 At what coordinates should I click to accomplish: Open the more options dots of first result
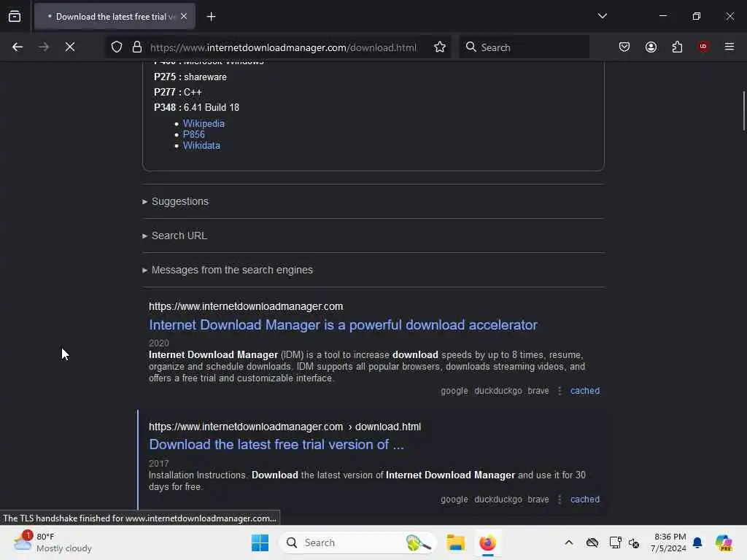click(x=560, y=391)
